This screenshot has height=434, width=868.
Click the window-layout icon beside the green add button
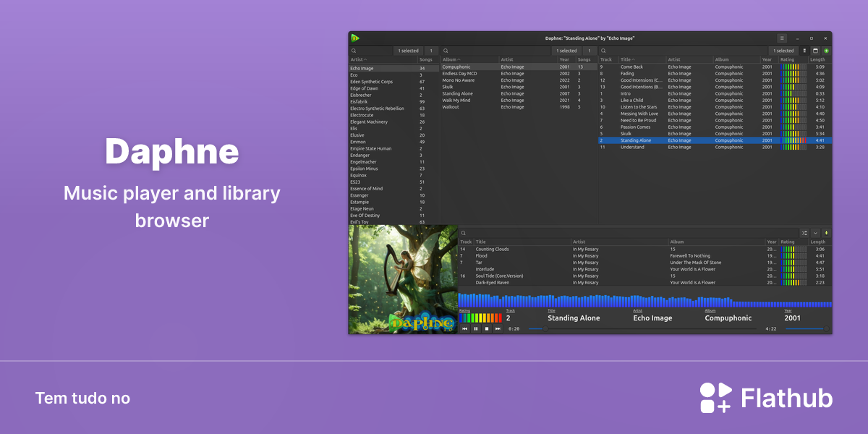coord(815,51)
